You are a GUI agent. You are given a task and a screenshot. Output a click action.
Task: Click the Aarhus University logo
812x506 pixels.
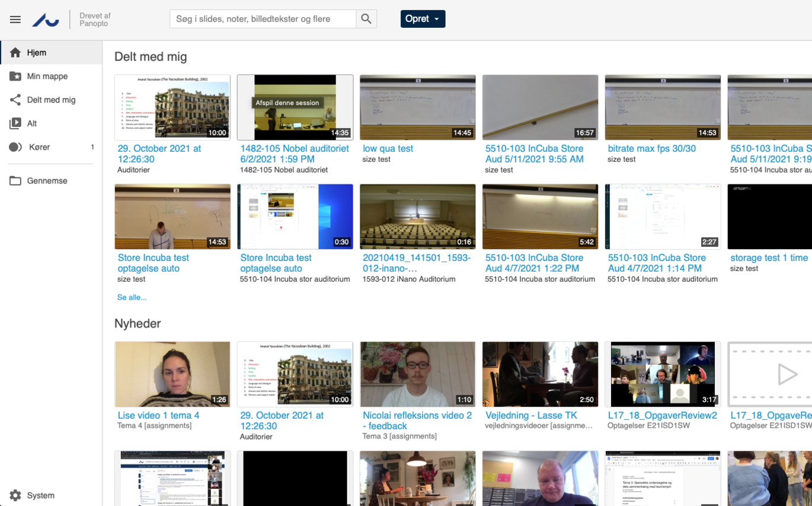coord(46,20)
